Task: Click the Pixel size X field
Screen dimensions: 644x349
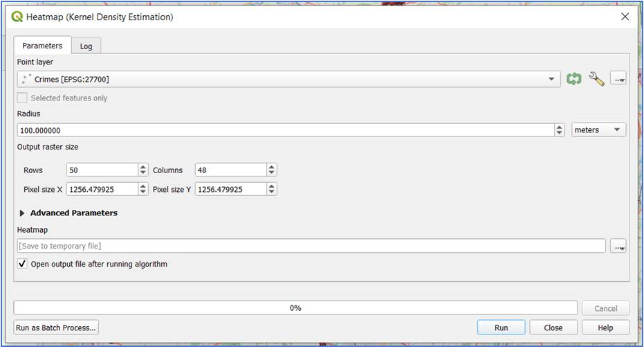Action: point(102,189)
